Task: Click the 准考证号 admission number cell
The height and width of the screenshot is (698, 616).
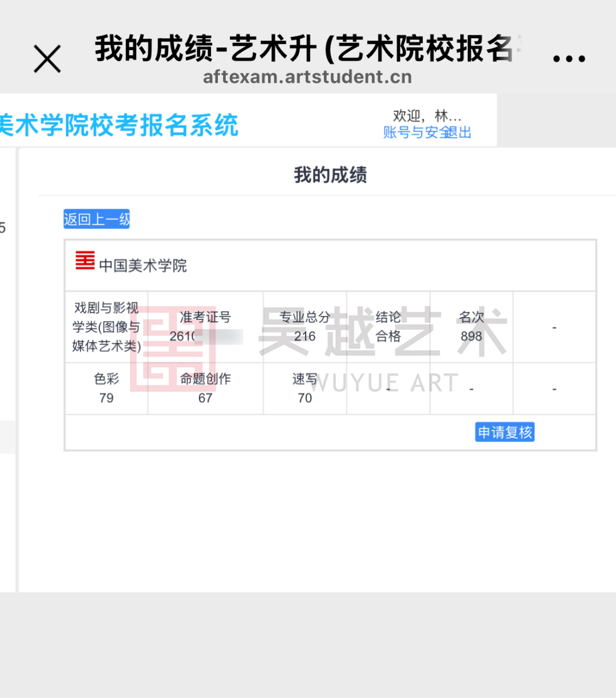Action: (x=205, y=327)
